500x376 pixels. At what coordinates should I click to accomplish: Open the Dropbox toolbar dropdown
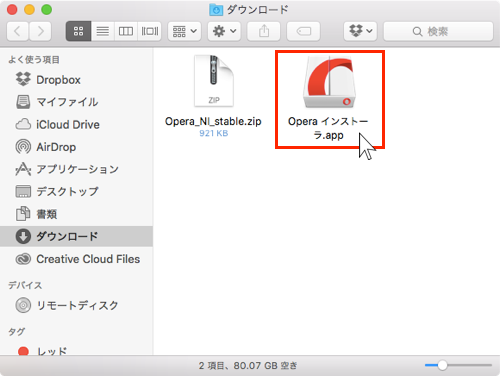[360, 31]
